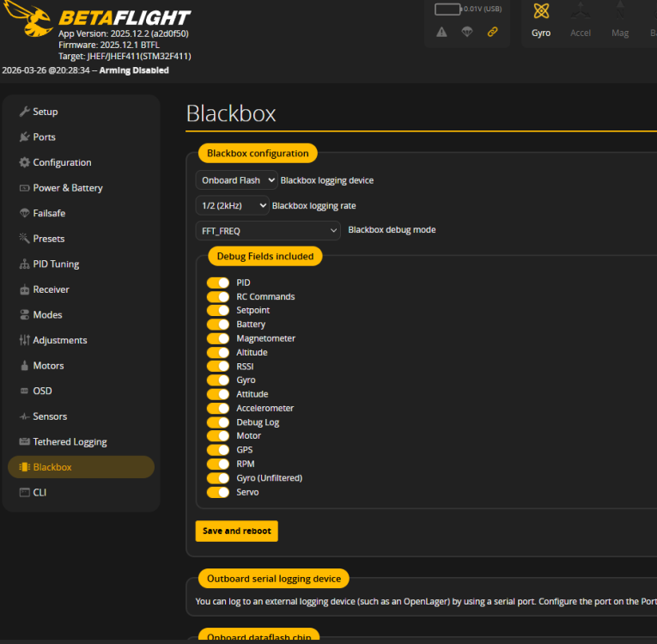657x644 pixels.
Task: Click the Mag sensor icon
Action: 619,12
